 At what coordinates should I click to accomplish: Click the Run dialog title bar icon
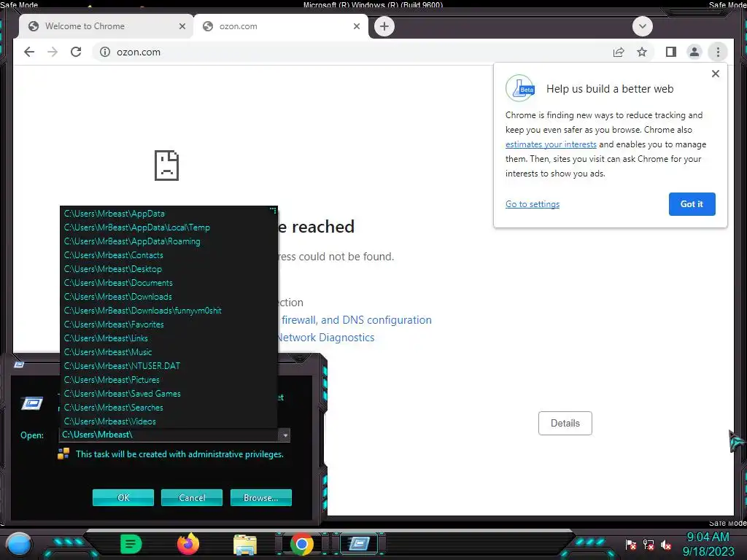(x=19, y=365)
